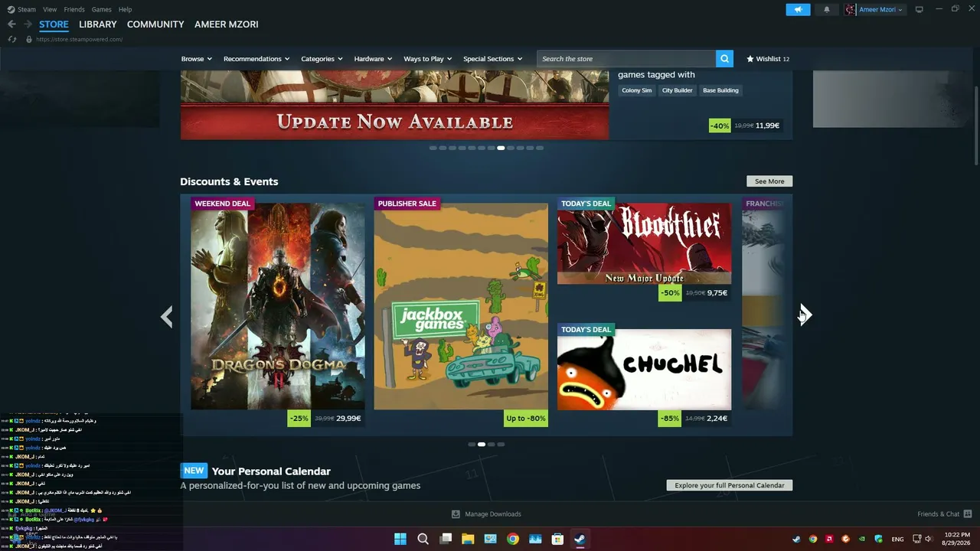Open the Hardware dropdown
The image size is (980, 551).
pyautogui.click(x=373, y=59)
